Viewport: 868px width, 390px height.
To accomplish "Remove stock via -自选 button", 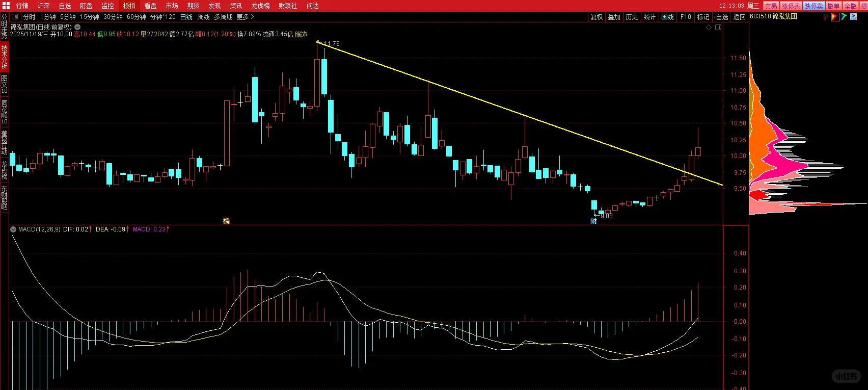I will pos(721,17).
